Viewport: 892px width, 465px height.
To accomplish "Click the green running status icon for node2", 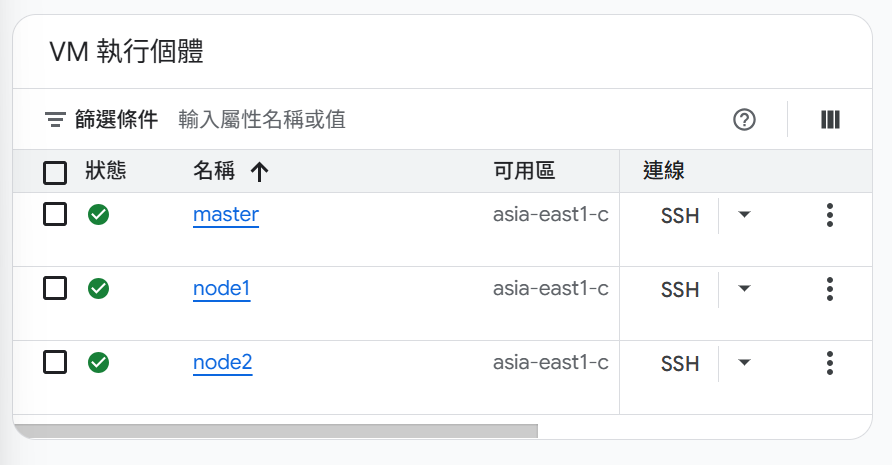I will click(98, 363).
